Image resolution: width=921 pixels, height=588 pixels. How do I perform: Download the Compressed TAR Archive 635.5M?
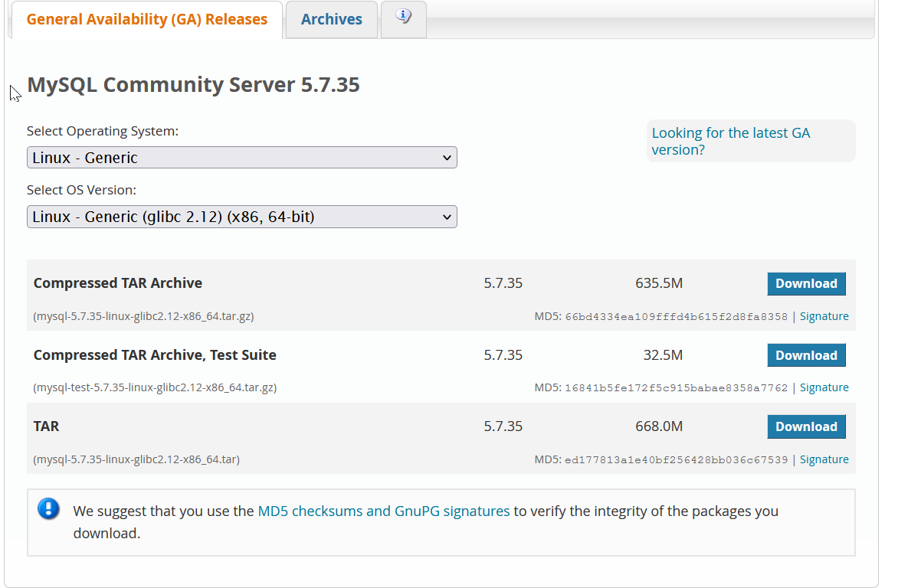[x=806, y=283]
